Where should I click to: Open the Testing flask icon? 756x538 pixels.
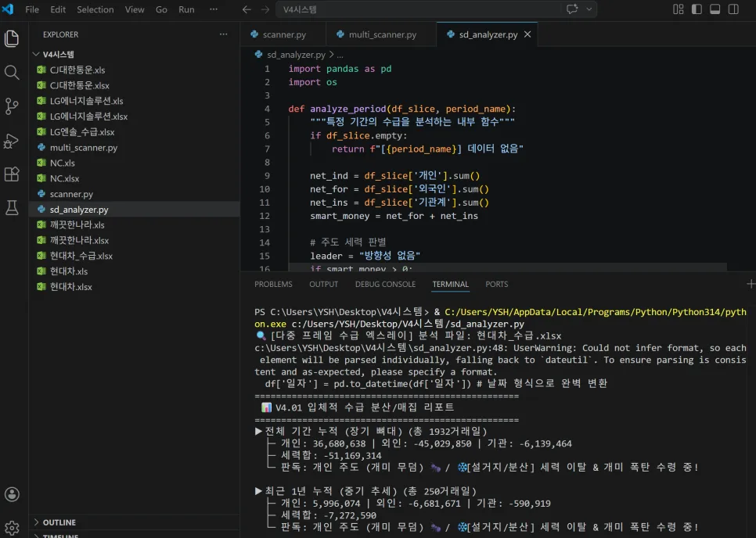[x=12, y=207]
